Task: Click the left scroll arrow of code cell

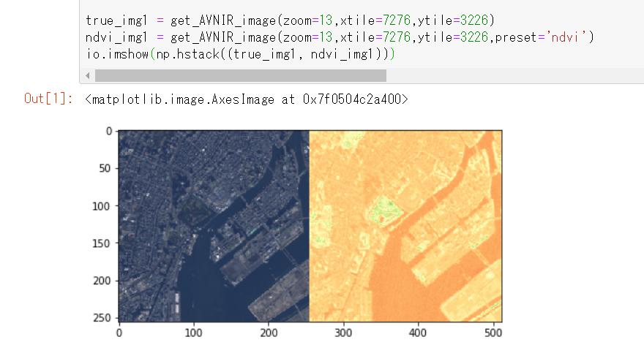Action: pyautogui.click(x=88, y=75)
